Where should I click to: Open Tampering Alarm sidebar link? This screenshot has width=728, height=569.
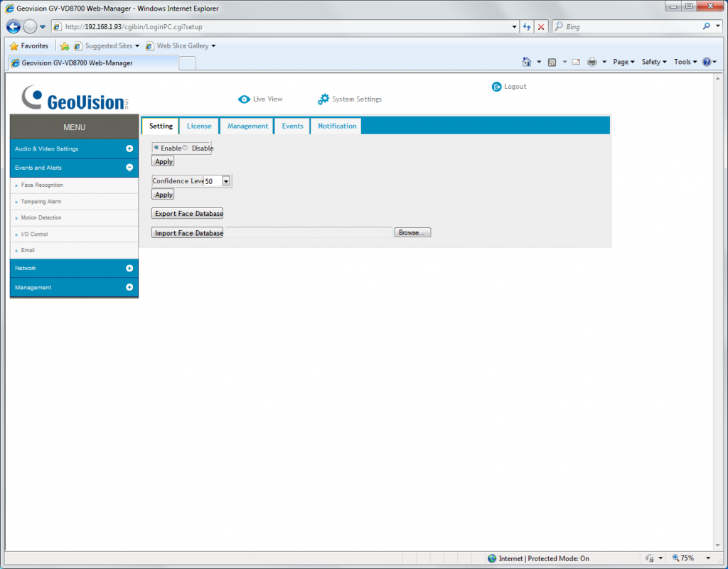point(41,202)
